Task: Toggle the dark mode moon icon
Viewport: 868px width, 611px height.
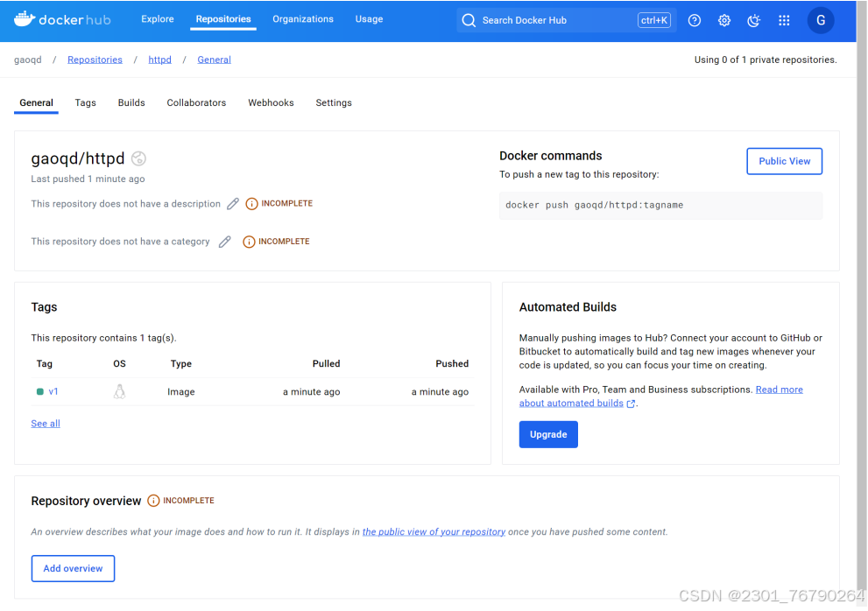Action: 754,20
